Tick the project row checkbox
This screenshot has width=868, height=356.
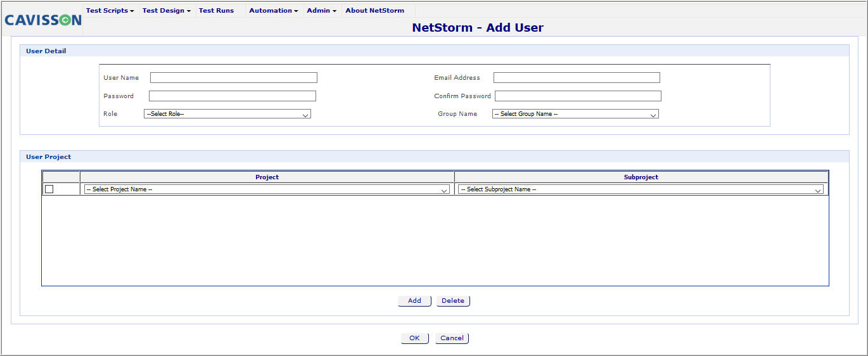49,189
